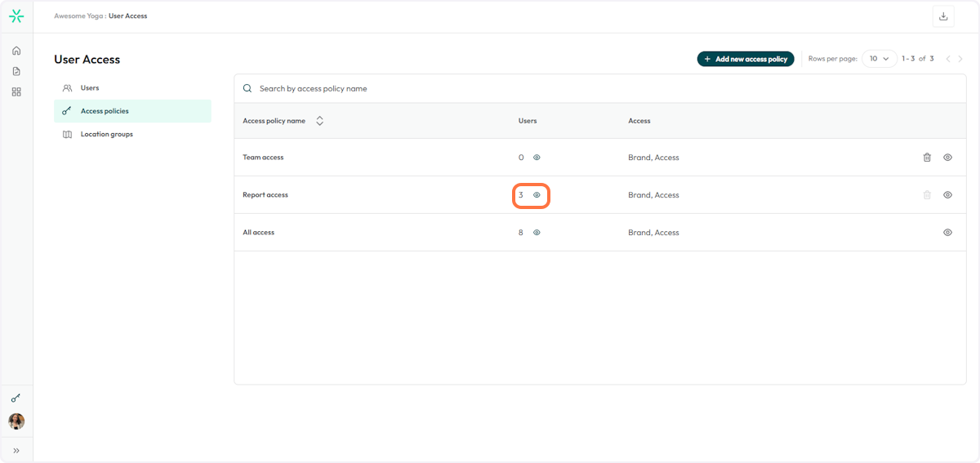980x463 pixels.
Task: Click the home icon in left sidebar
Action: (x=16, y=51)
